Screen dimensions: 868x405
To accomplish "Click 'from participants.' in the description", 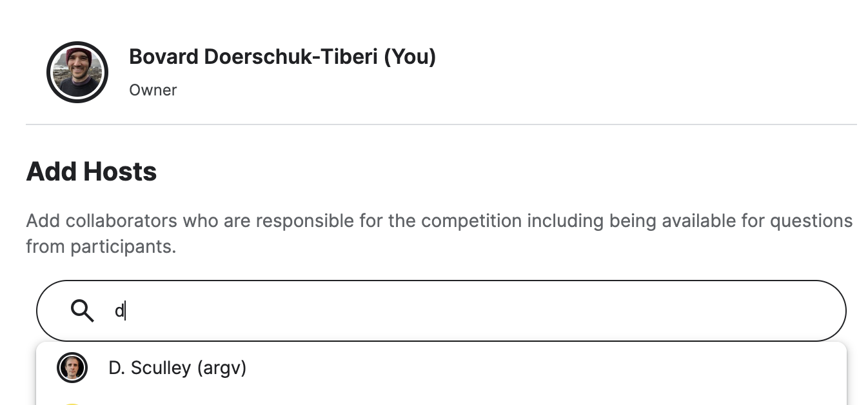I will tap(101, 246).
